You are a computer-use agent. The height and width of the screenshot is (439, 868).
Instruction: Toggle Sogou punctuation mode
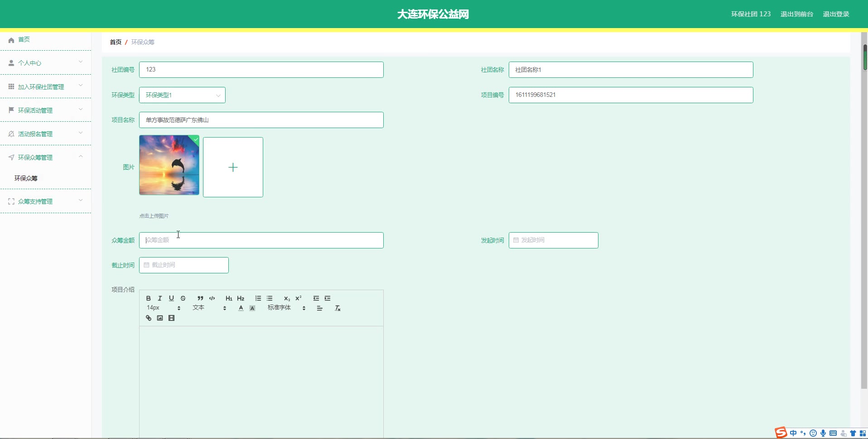point(803,433)
